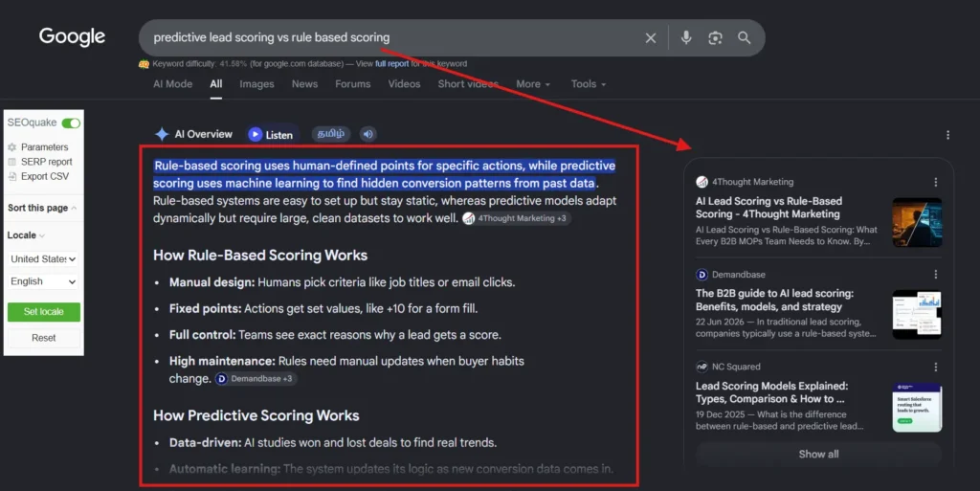Open the Google logo homepage
The height and width of the screenshot is (491, 980).
coord(72,37)
